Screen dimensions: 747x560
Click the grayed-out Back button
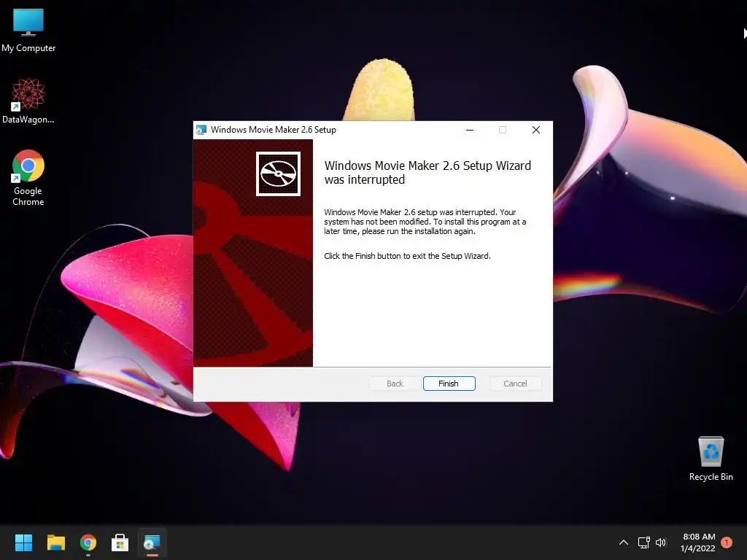tap(395, 384)
